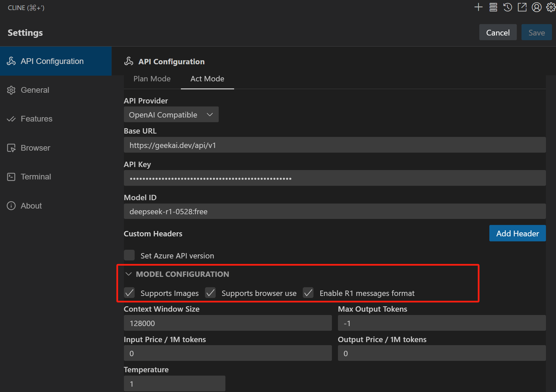The image size is (556, 392).
Task: Click the Max Output Tokens field
Action: point(442,323)
